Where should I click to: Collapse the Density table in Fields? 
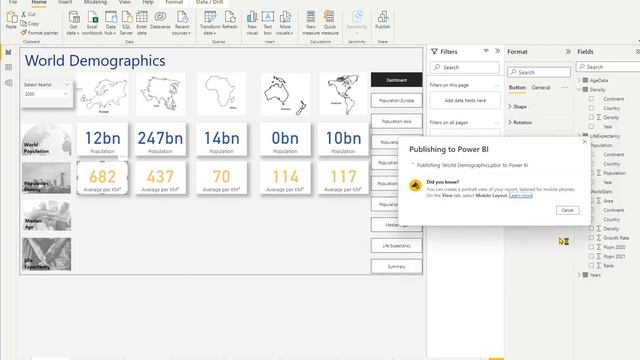pos(579,89)
